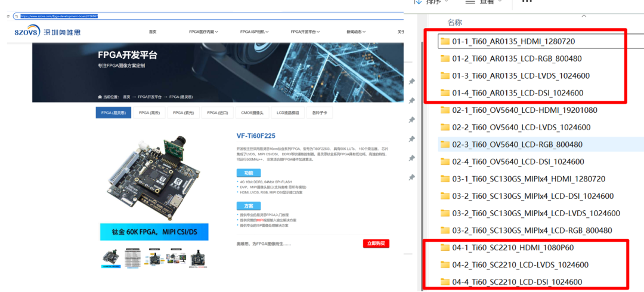Click the 首页 item in top navigation
The height and width of the screenshot is (292, 644).
pyautogui.click(x=153, y=32)
